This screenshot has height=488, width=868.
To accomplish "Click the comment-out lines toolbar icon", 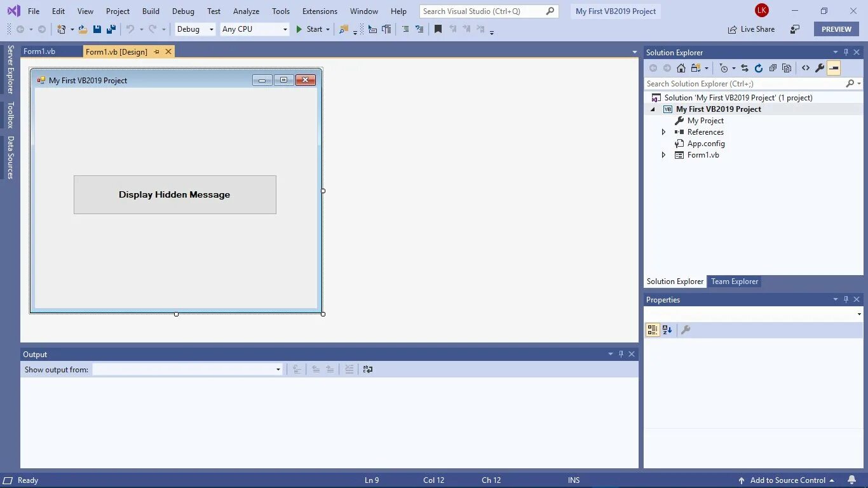I will tap(405, 29).
